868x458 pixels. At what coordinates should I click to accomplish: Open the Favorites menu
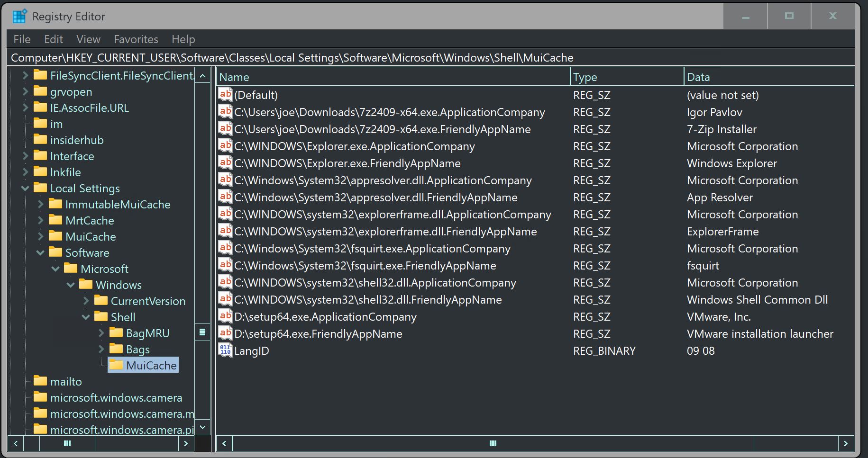pos(136,39)
